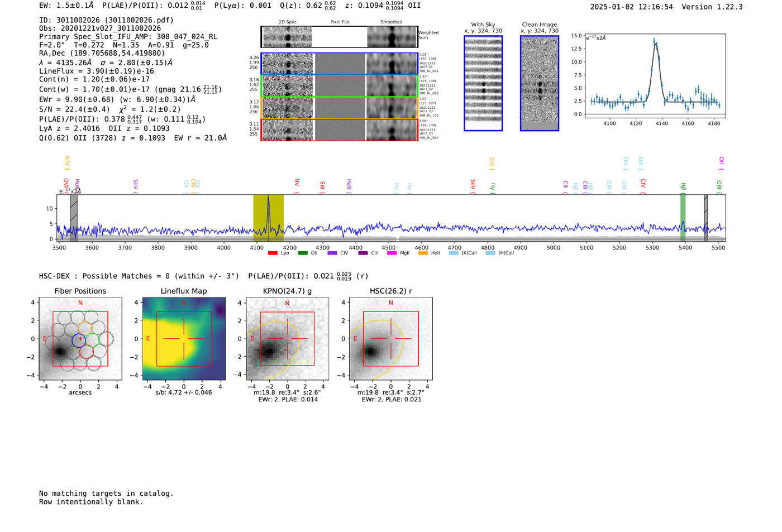Click the blue fiber circle in Fiber Positions
This screenshot has height=532, width=782.
click(x=79, y=339)
